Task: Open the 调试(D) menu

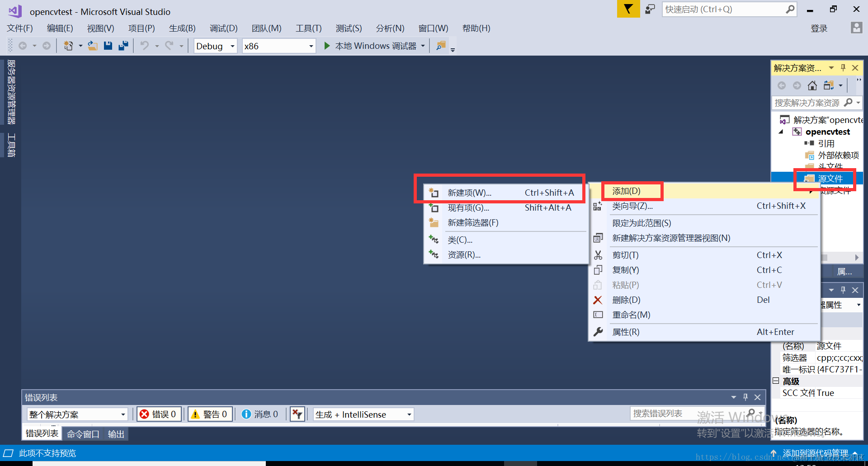Action: click(x=223, y=28)
